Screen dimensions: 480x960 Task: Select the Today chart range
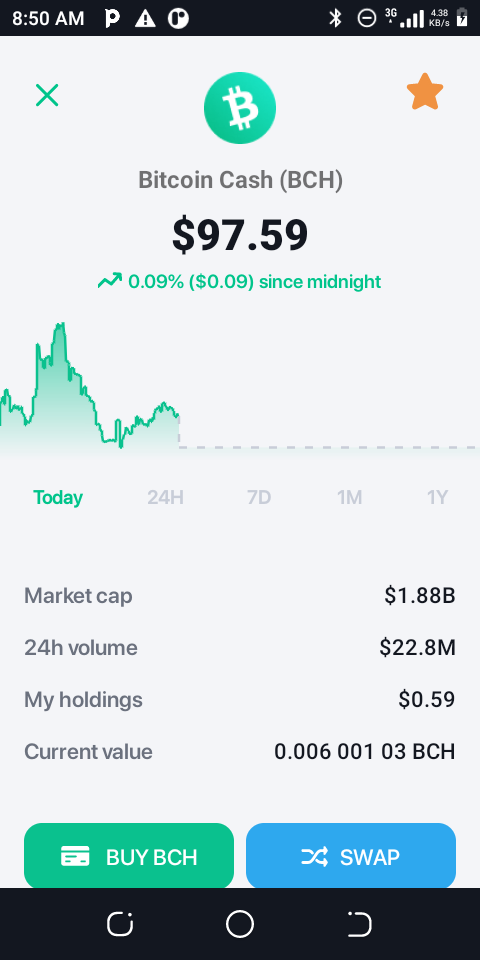click(58, 497)
